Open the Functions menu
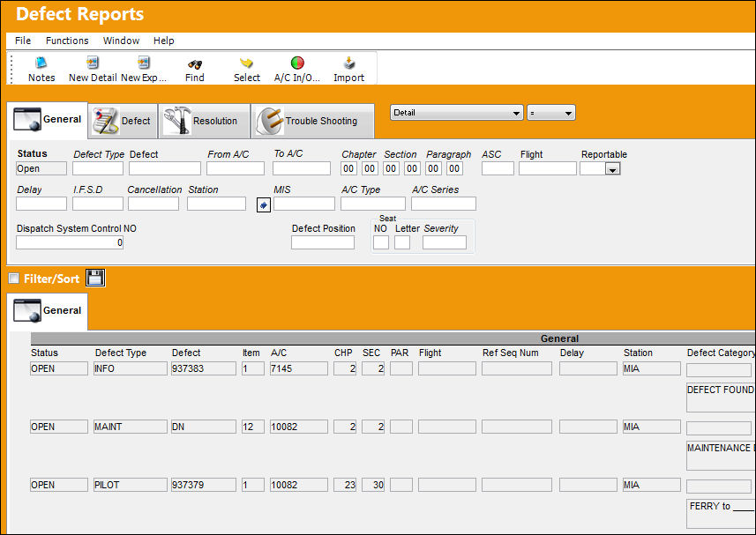 (x=67, y=41)
